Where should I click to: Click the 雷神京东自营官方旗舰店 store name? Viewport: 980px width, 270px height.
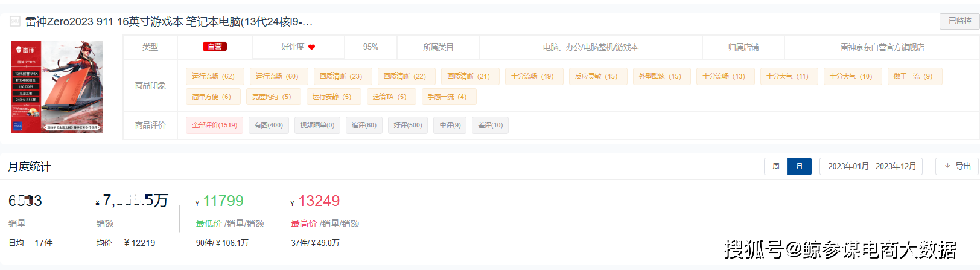[882, 47]
